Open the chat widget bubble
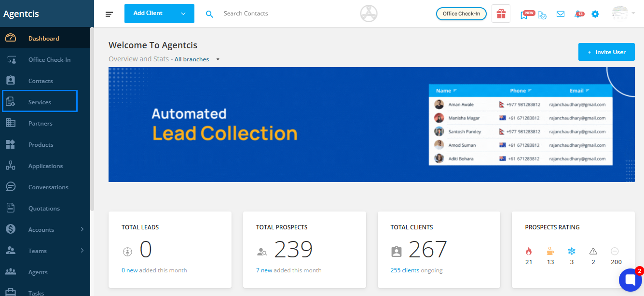The width and height of the screenshot is (644, 296). [x=630, y=280]
